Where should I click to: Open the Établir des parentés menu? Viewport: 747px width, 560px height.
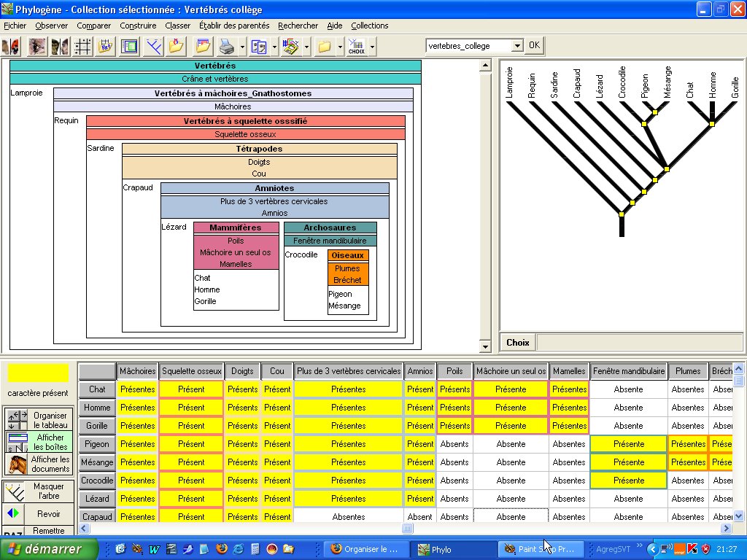(234, 26)
